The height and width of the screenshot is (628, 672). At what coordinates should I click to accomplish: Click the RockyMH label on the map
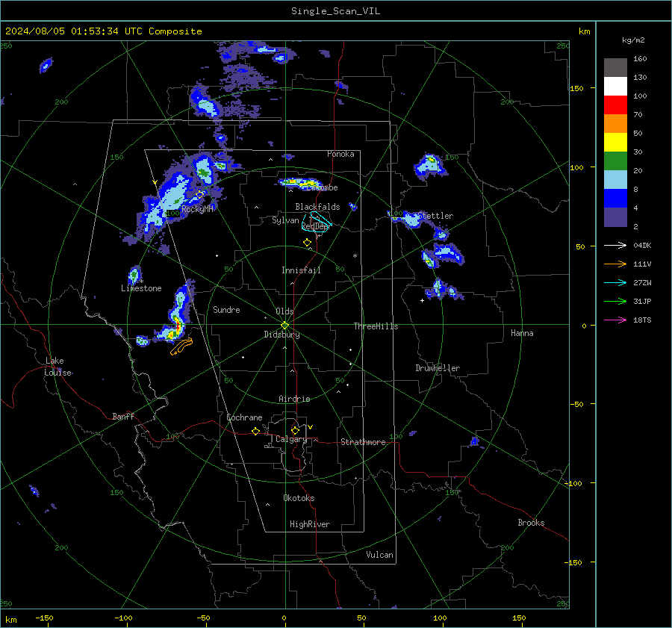[197, 209]
